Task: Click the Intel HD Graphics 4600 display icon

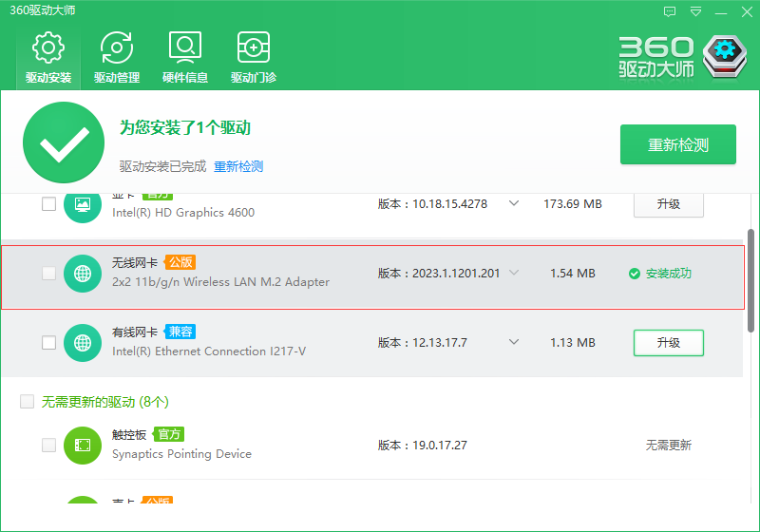Action: click(x=83, y=204)
